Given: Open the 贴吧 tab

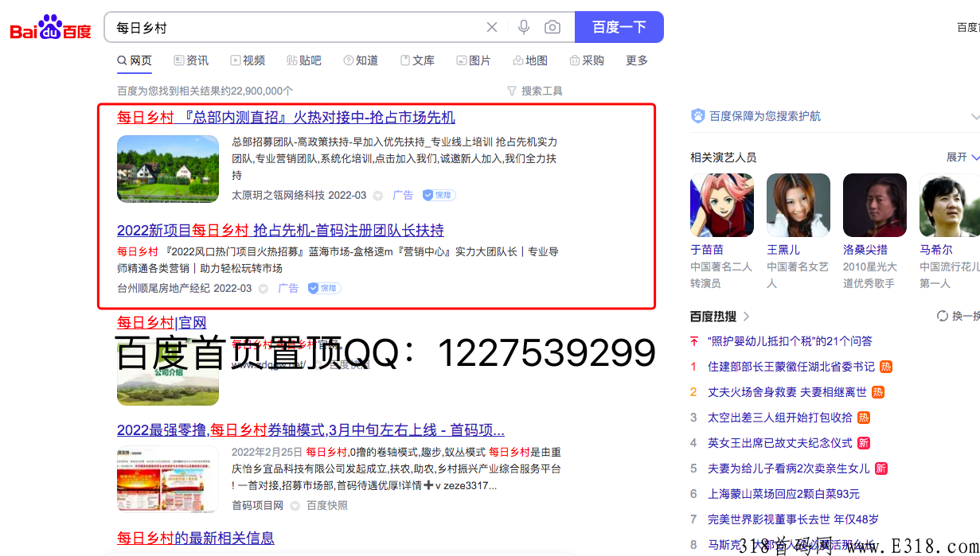Looking at the screenshot, I should 304,60.
